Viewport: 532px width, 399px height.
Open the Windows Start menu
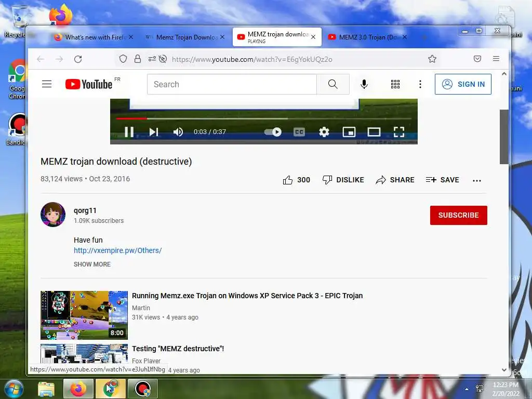point(13,389)
